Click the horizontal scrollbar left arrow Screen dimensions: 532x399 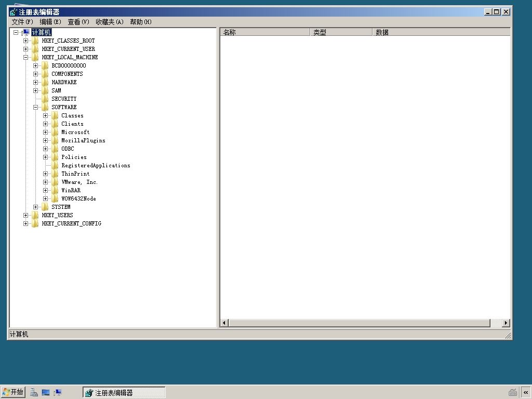pos(224,323)
